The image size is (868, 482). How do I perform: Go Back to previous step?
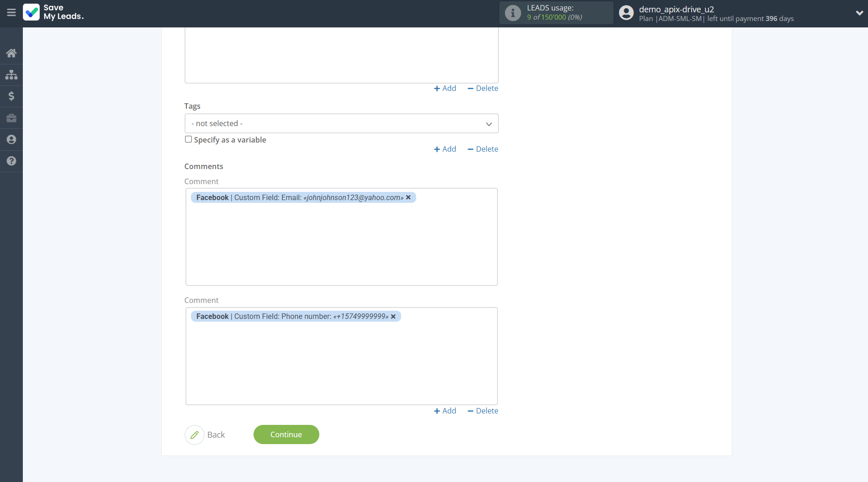(206, 434)
